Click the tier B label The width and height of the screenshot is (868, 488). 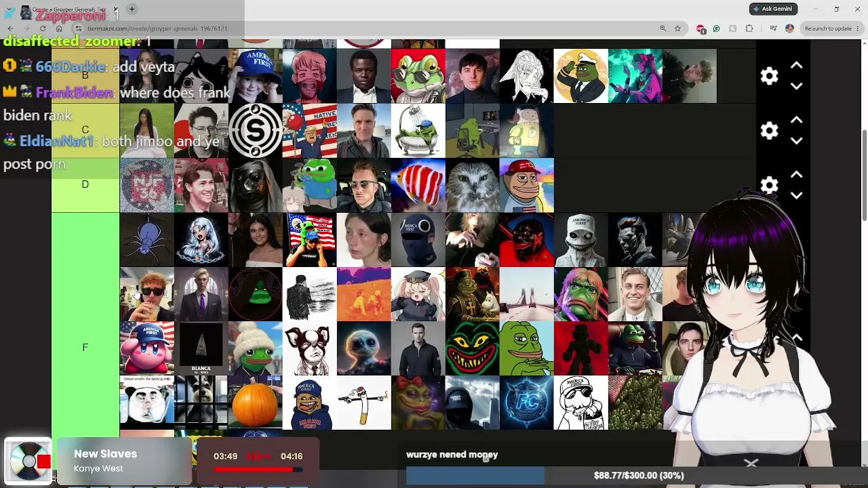click(x=85, y=75)
